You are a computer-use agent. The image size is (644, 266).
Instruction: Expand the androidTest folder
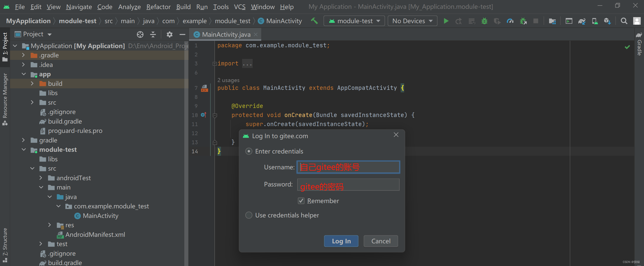pyautogui.click(x=41, y=178)
